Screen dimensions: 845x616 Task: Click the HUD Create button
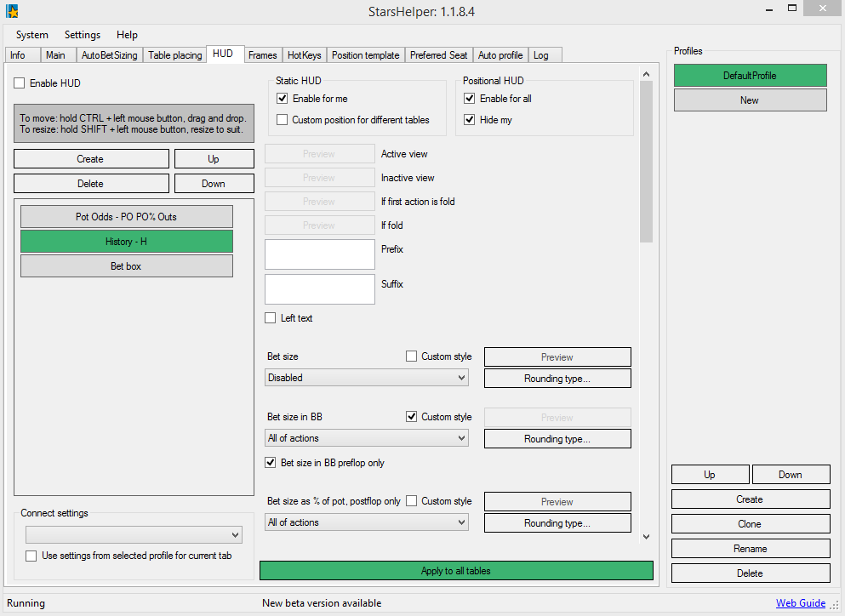[91, 159]
